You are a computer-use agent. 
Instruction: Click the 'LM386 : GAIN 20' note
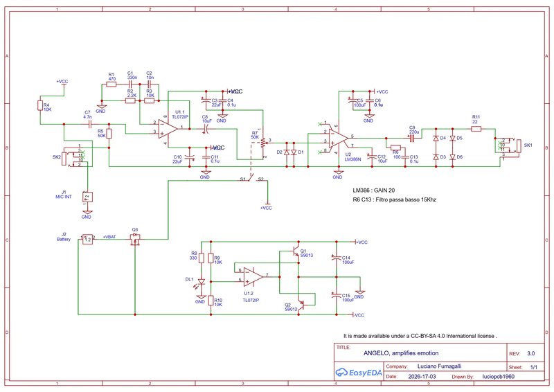(374, 190)
